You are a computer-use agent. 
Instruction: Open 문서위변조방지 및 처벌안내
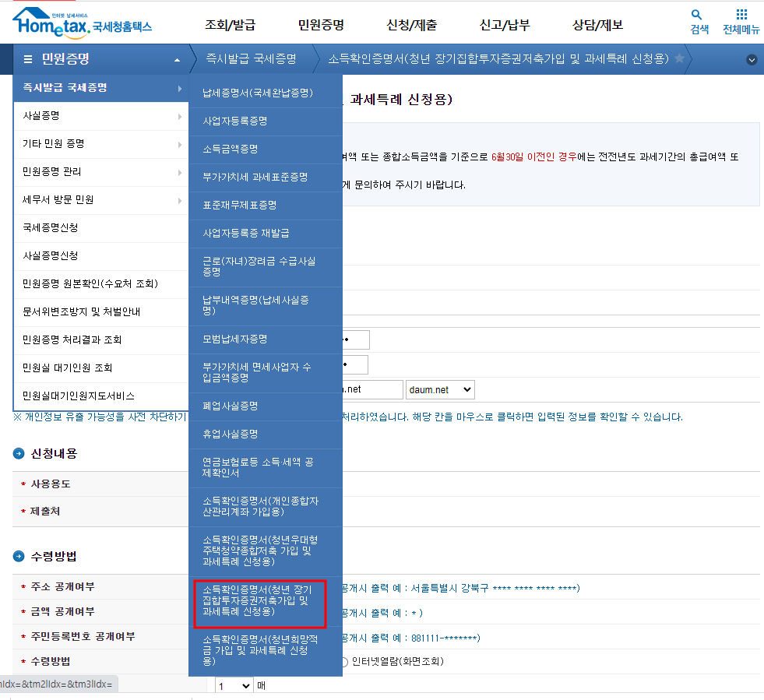[101, 311]
